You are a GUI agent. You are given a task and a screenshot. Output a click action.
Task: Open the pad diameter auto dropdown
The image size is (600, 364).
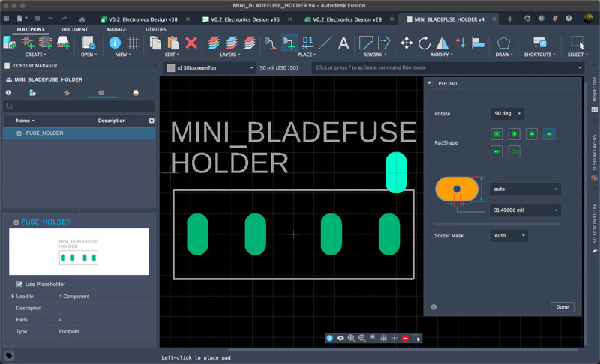pos(525,189)
